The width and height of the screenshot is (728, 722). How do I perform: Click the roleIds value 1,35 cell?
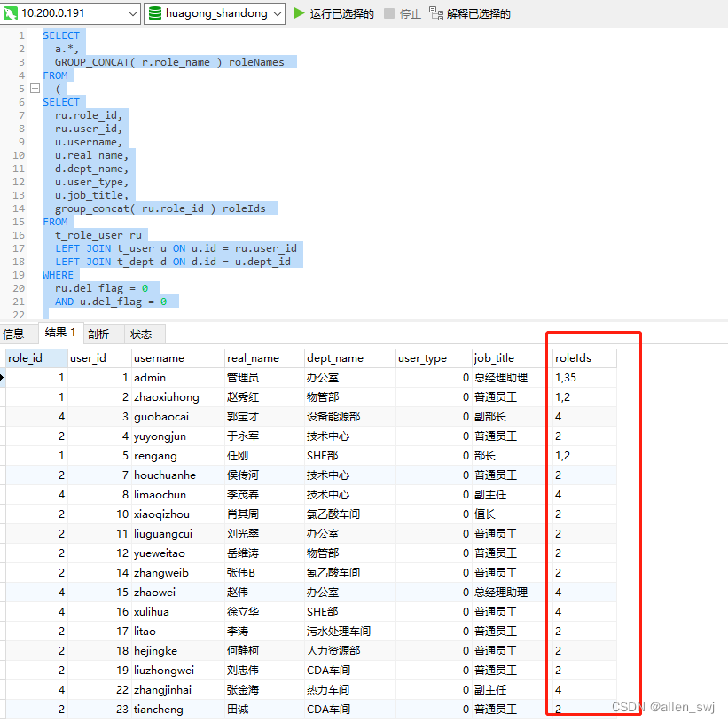[x=583, y=378]
